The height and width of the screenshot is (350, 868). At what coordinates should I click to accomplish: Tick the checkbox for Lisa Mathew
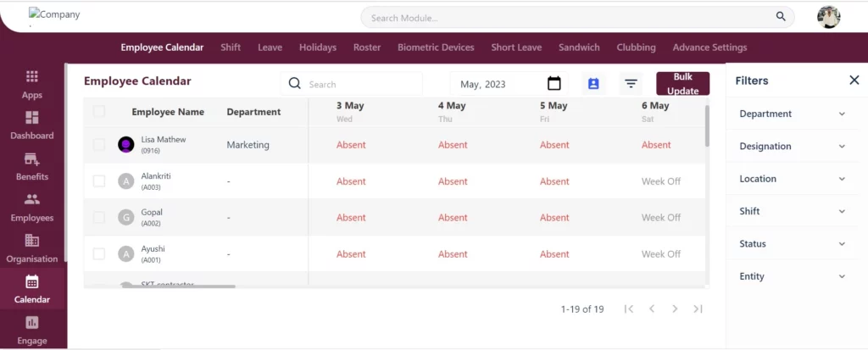point(99,145)
